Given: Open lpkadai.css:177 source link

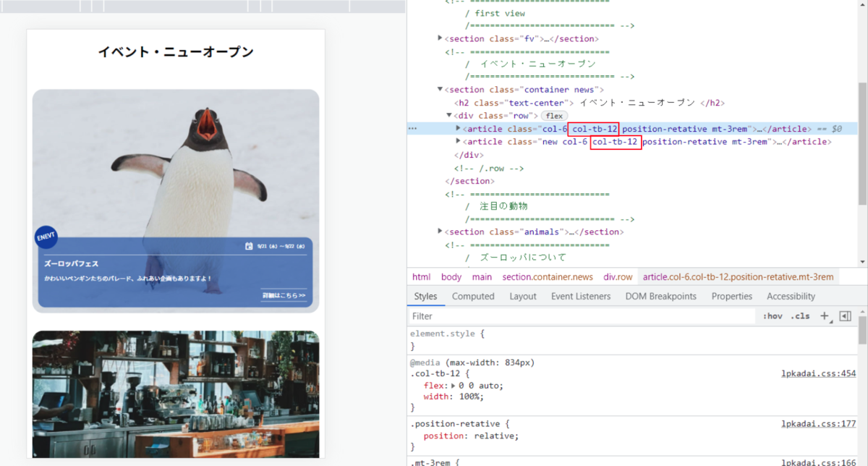Looking at the screenshot, I should (x=819, y=423).
